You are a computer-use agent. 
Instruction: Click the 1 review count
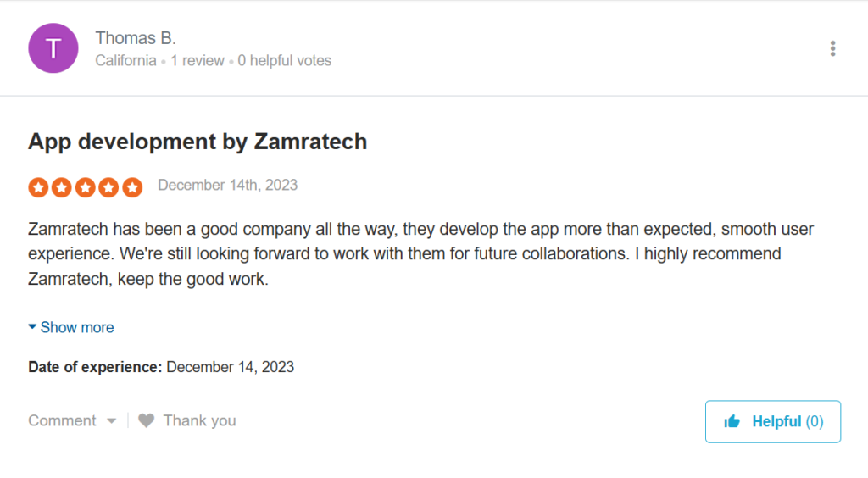(x=198, y=61)
